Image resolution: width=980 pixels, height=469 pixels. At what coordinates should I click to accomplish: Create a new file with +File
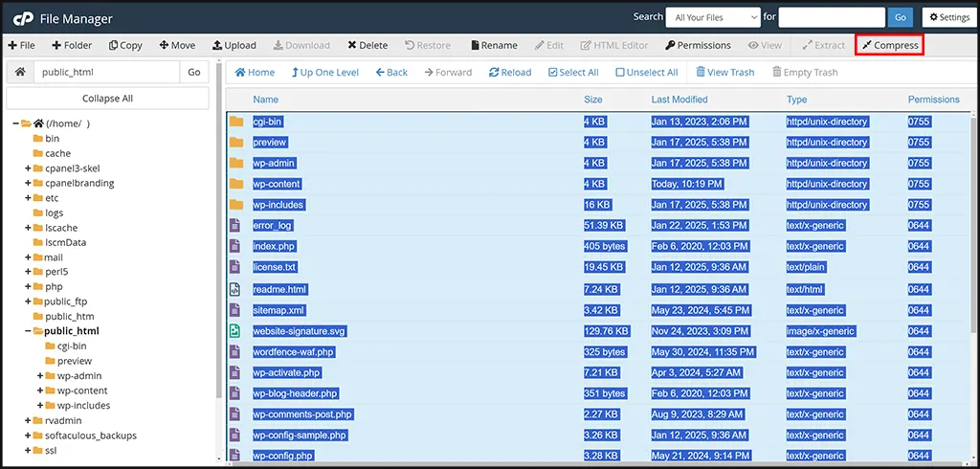pos(21,45)
